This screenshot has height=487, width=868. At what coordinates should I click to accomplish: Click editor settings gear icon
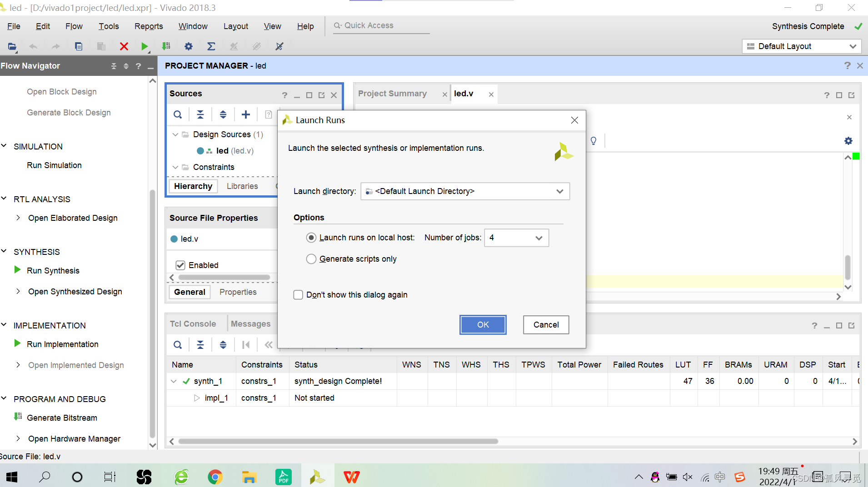(x=848, y=141)
